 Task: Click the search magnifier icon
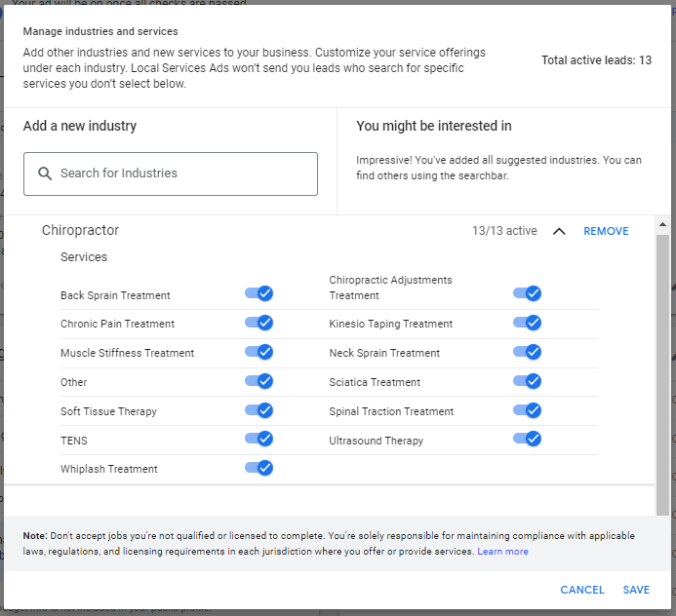45,173
